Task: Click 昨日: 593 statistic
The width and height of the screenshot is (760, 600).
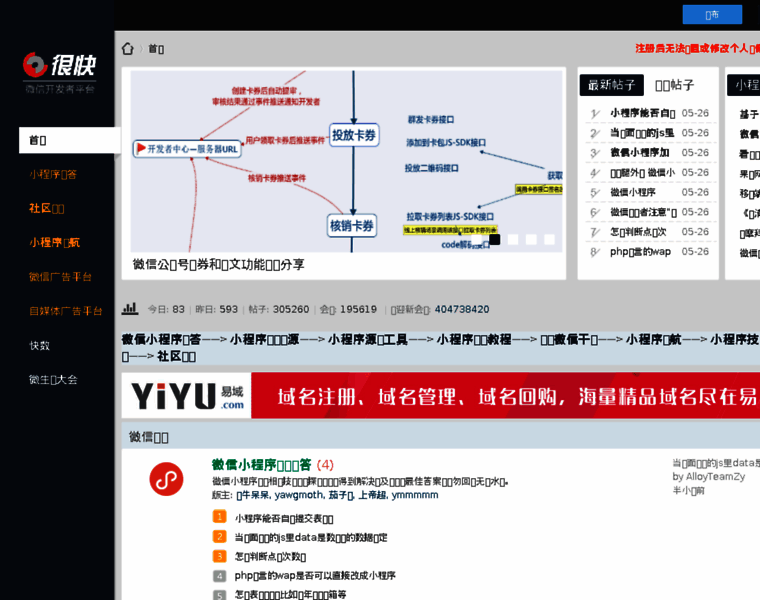Action: click(216, 309)
